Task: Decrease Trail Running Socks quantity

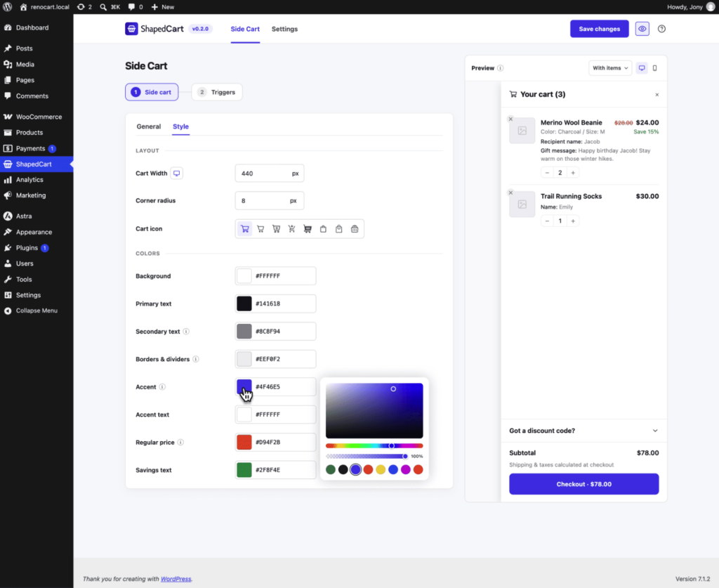Action: 547,221
